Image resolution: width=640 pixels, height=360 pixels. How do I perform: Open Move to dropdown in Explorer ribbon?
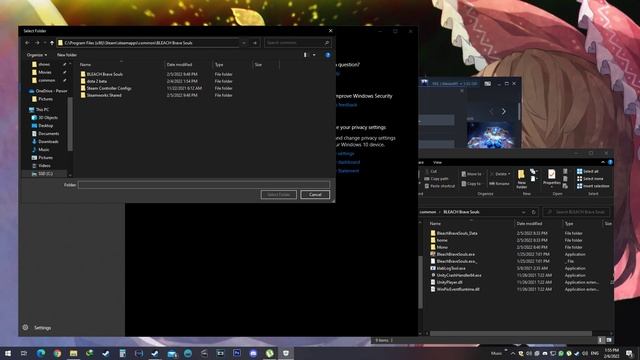coord(471,174)
